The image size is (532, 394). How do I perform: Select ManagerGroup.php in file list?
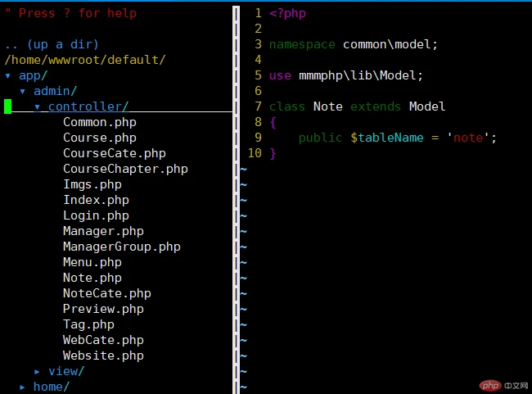coord(121,247)
